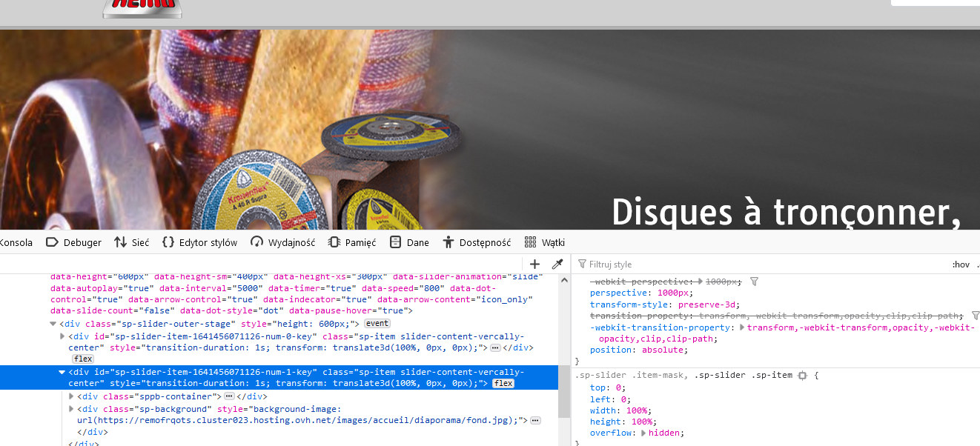Toggle flex badge under num-0-key div
980x446 pixels.
[82, 359]
